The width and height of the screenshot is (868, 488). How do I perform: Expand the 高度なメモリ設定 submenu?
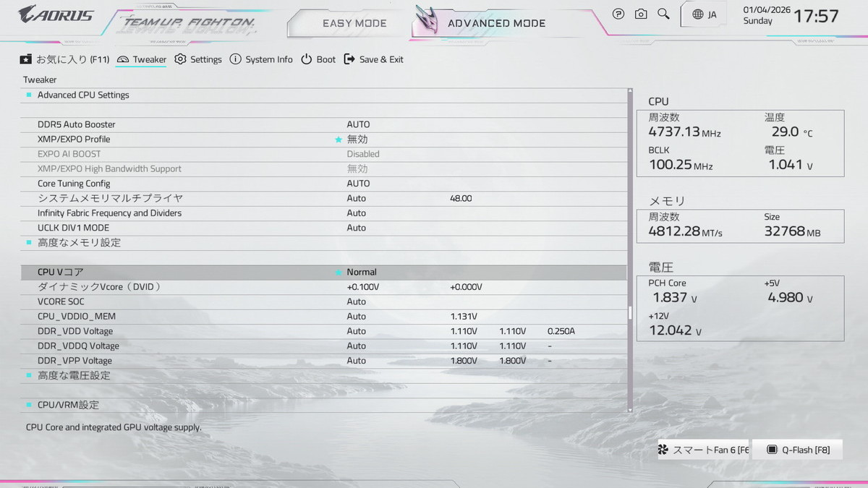coord(79,243)
